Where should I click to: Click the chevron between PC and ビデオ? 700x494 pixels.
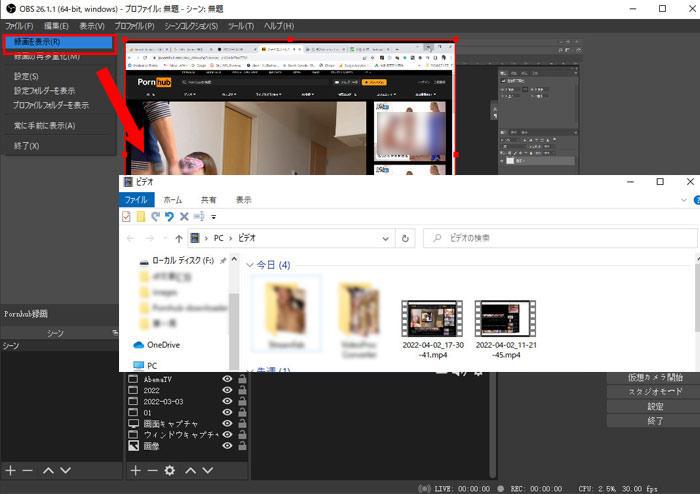pos(231,238)
